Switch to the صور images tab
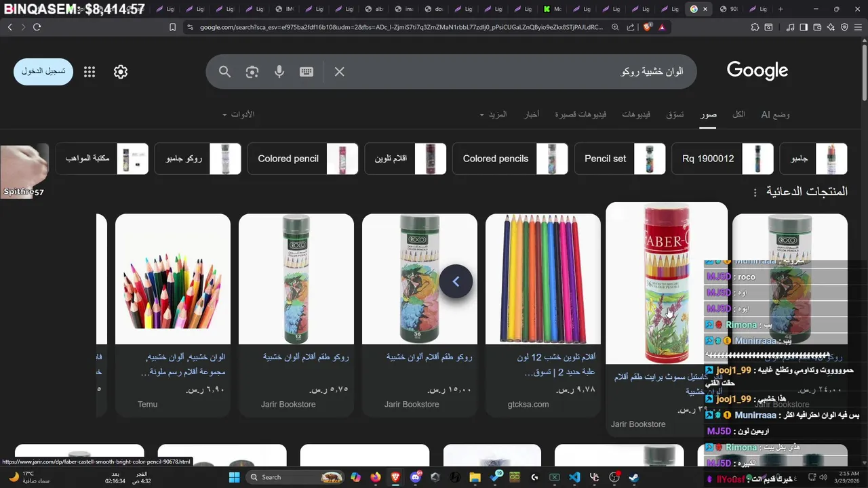 tap(709, 114)
